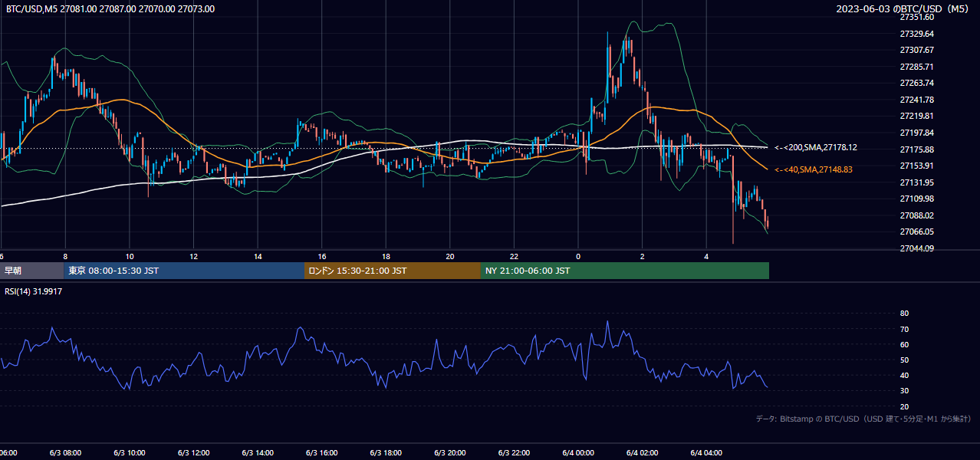Image resolution: width=980 pixels, height=460 pixels.
Task: Click the RSI(14) 31.9917 indicator label
Action: click(x=34, y=291)
